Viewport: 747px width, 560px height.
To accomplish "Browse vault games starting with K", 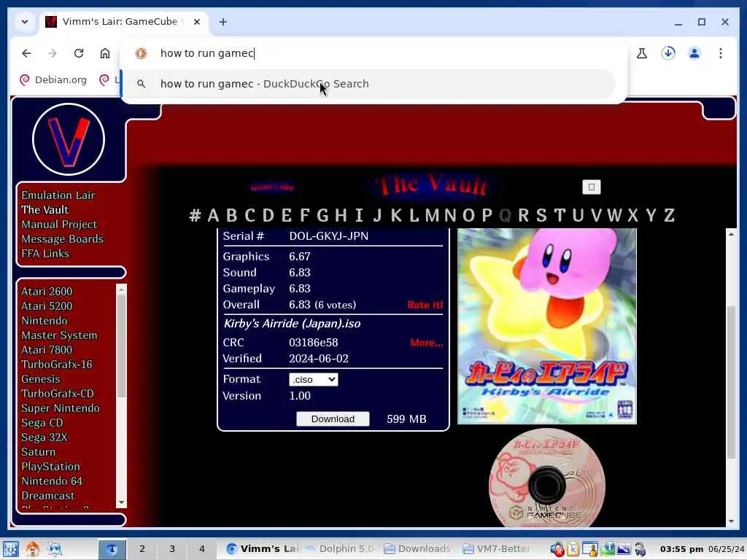I will 396,215.
